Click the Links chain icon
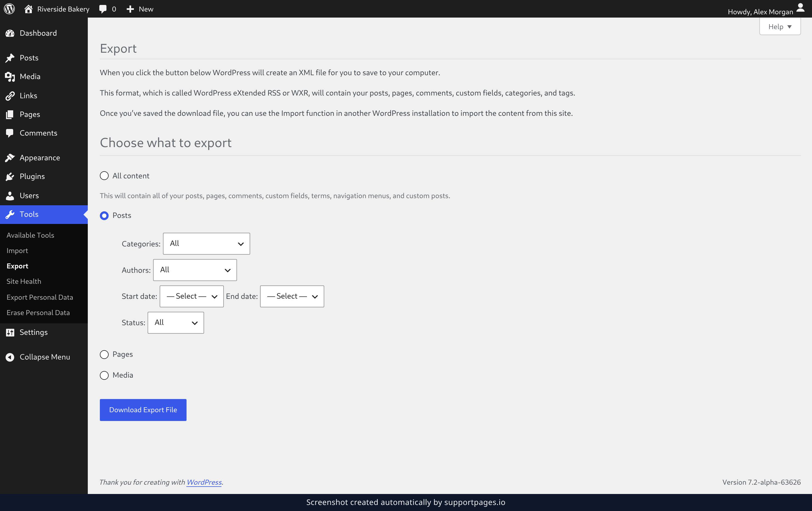 click(x=10, y=96)
